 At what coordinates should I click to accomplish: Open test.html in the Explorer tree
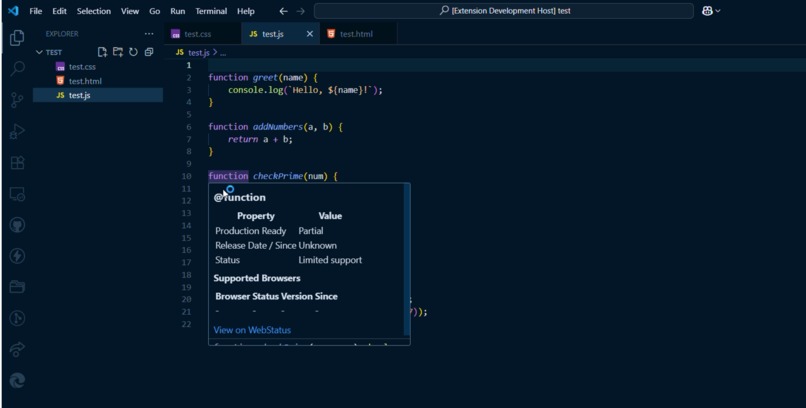(85, 81)
